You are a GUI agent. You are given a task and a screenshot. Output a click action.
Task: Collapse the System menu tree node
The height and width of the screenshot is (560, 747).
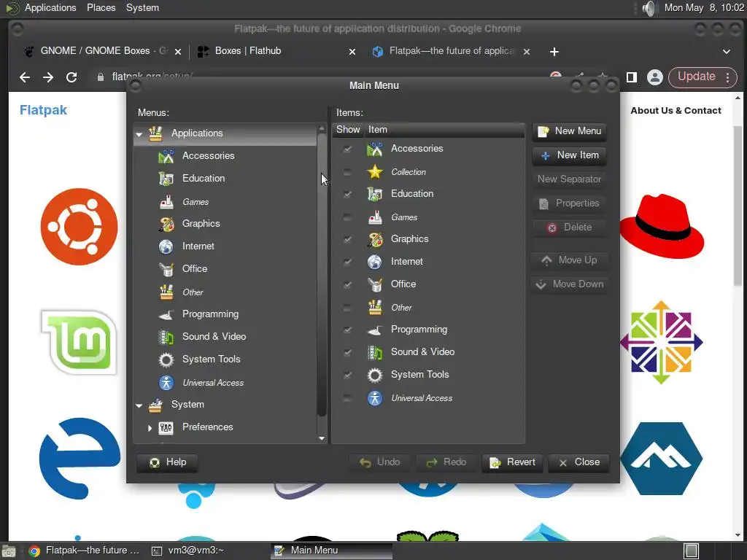[139, 405]
